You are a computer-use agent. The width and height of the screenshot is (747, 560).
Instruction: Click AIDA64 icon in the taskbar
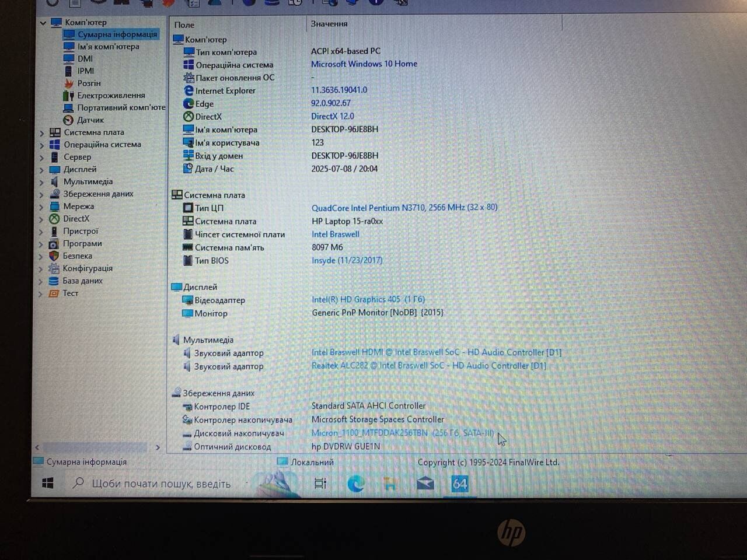pyautogui.click(x=460, y=484)
